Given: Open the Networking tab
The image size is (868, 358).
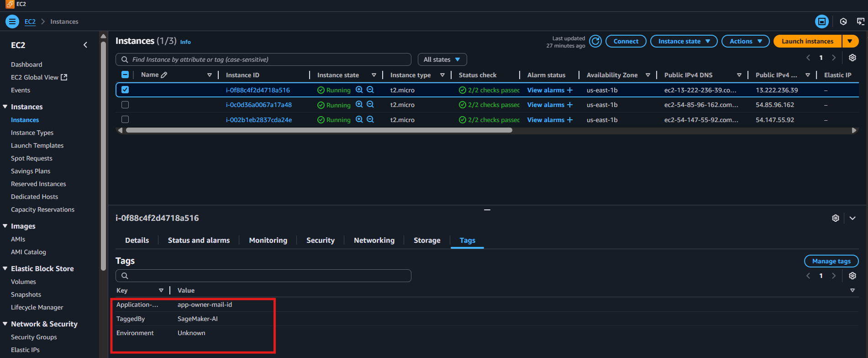Looking at the screenshot, I should (x=374, y=240).
